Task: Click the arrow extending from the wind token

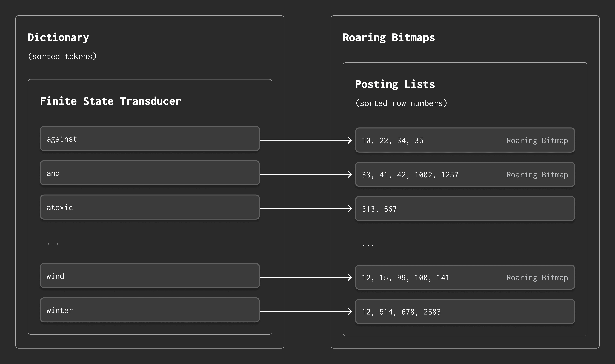Action: [x=306, y=277]
